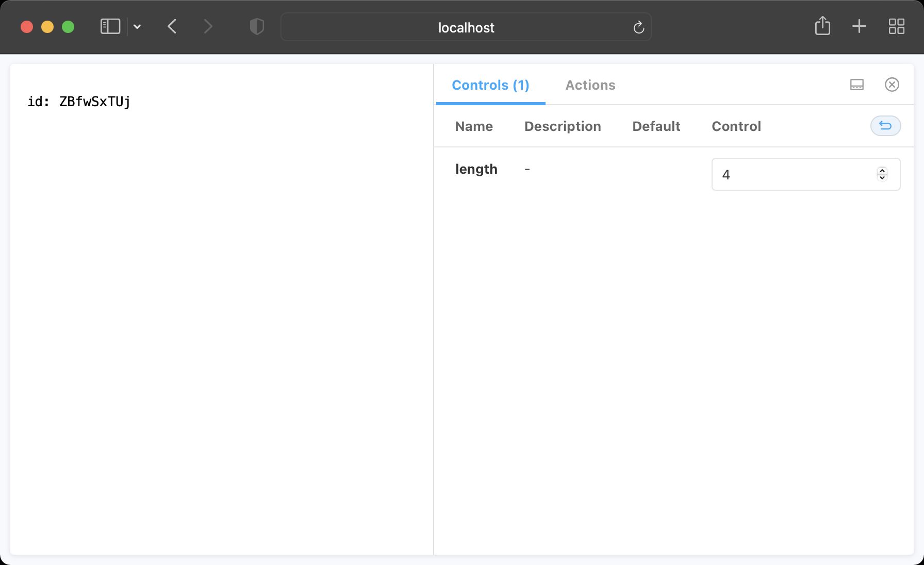Viewport: 924px width, 565px height.
Task: Open the sidebar options chevron dropdown
Action: 136,26
